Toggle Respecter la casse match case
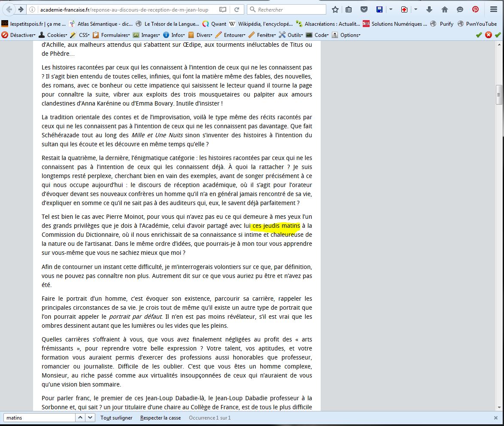Viewport: 504px width, 426px height. pos(161,418)
